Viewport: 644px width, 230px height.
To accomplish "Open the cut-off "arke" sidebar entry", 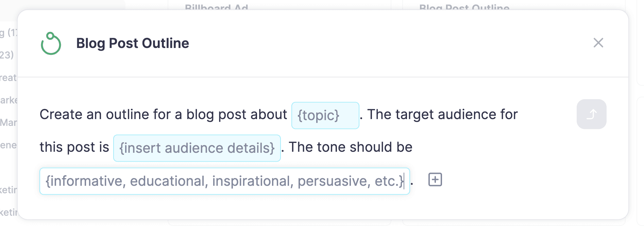I will tap(9, 100).
